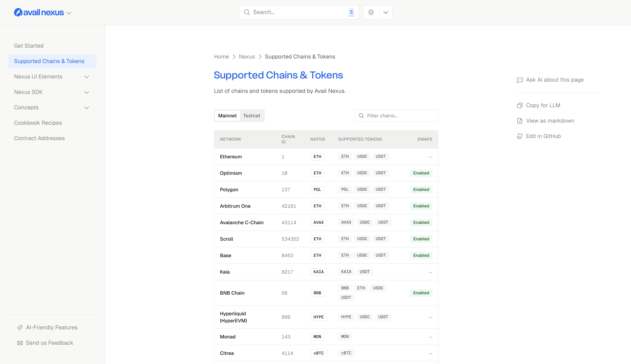
Task: Click Citrea chain ID 4114
Action: [287, 353]
